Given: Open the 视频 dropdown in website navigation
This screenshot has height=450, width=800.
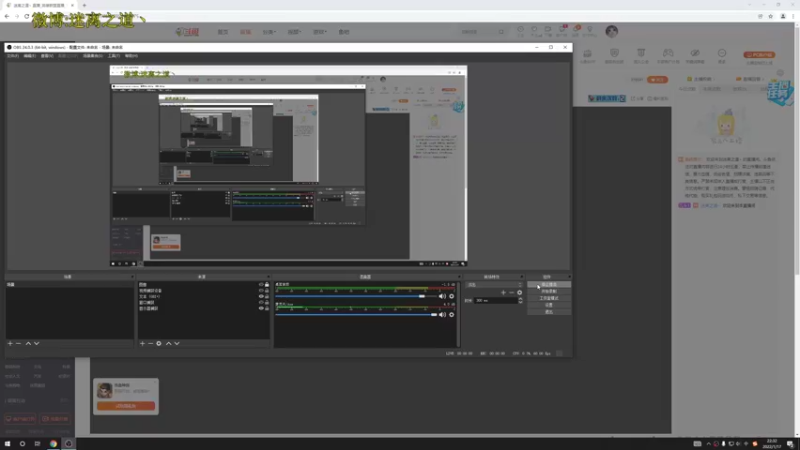Looking at the screenshot, I should pyautogui.click(x=294, y=32).
